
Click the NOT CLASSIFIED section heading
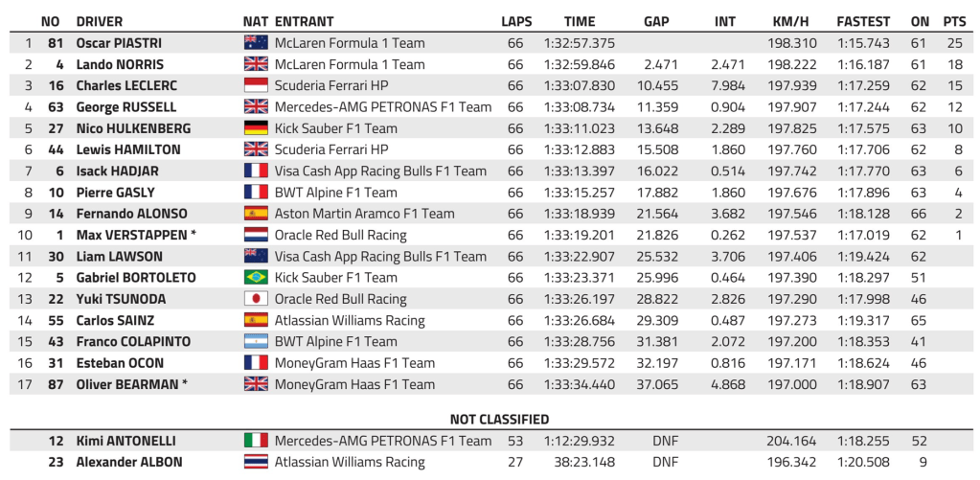pos(499,419)
